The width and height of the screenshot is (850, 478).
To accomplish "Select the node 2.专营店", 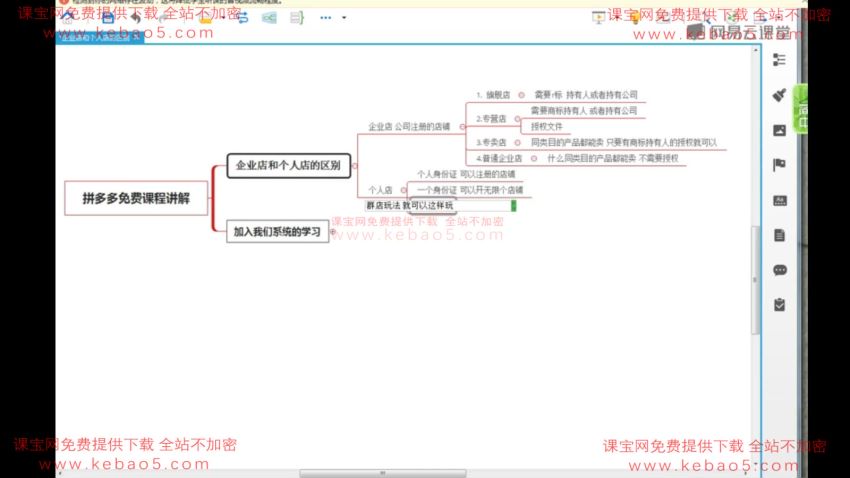I will point(491,119).
